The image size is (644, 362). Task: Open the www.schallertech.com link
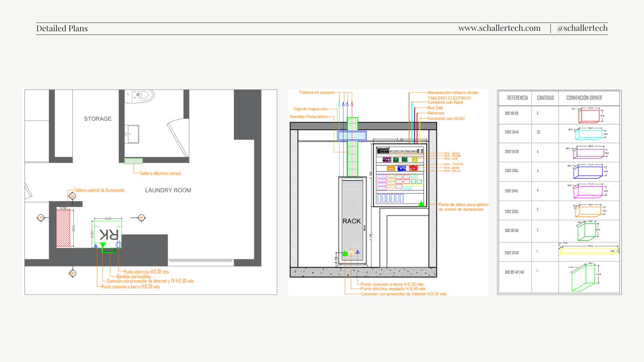tap(500, 28)
